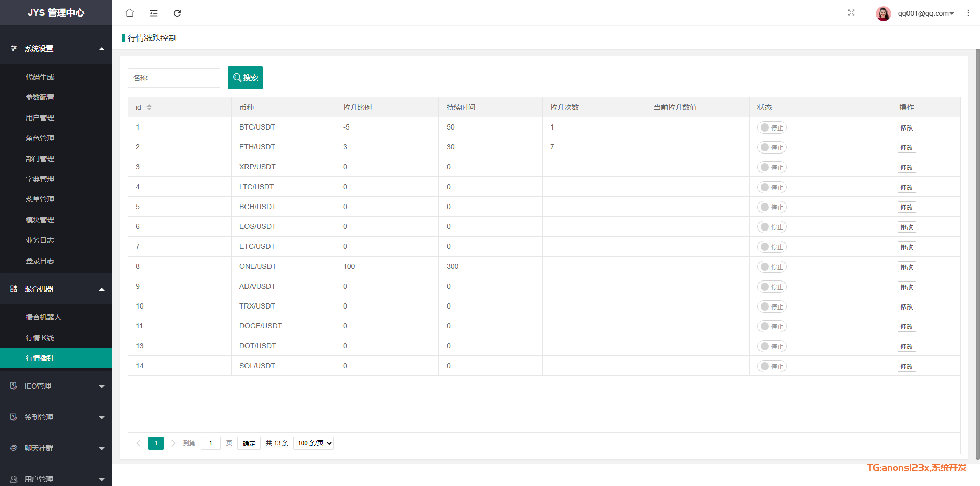Go to the next page arrow in pagination

click(x=173, y=443)
